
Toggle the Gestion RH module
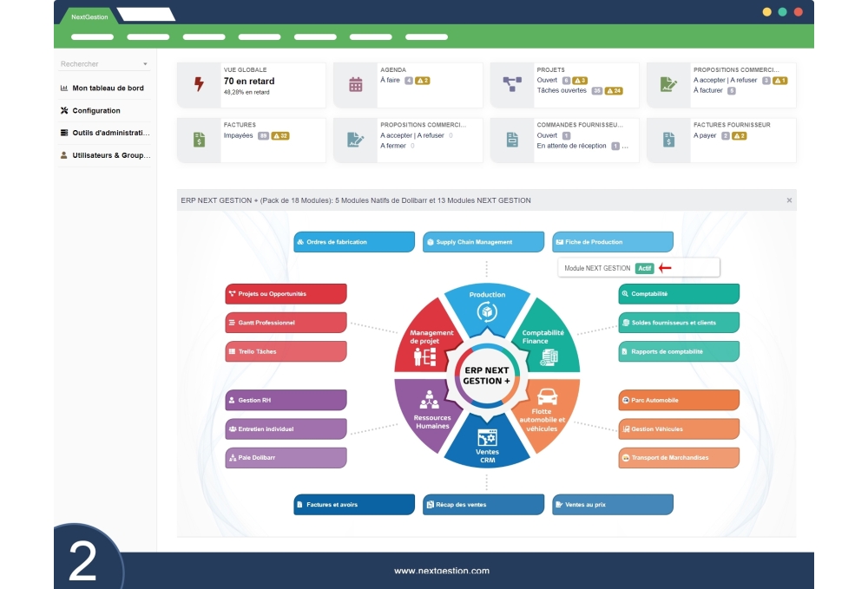tap(286, 400)
